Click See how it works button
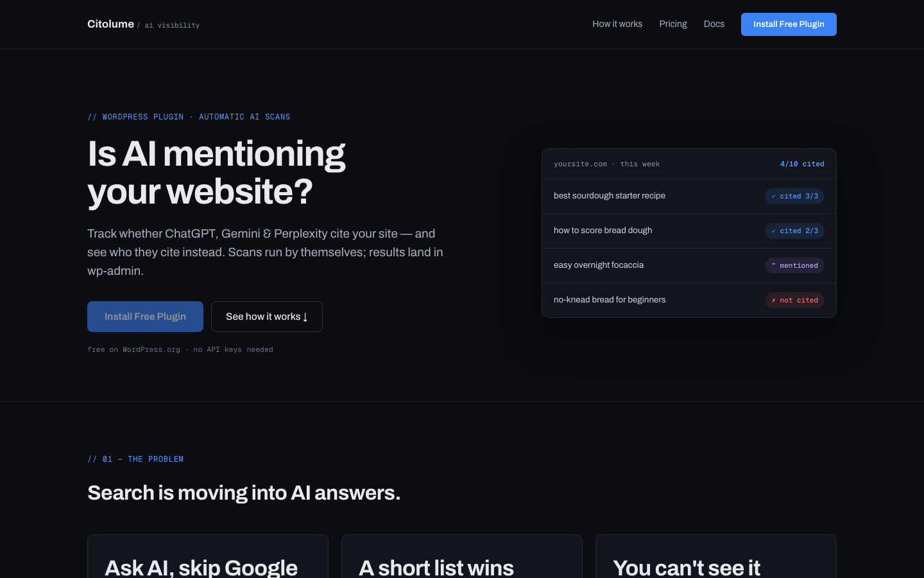The image size is (924, 578). [x=267, y=317]
